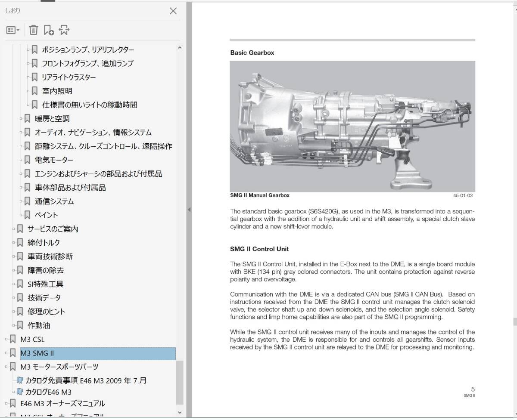Expand the E46 M3 オーナーズマニュアル tree node

6,404
